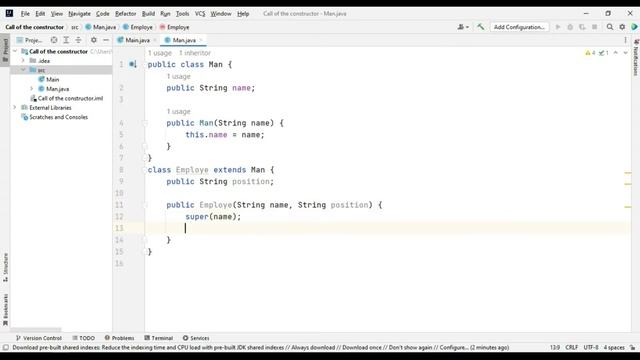Expand the Man.java node
Image resolution: width=640 pixels, height=360 pixels.
tap(31, 89)
